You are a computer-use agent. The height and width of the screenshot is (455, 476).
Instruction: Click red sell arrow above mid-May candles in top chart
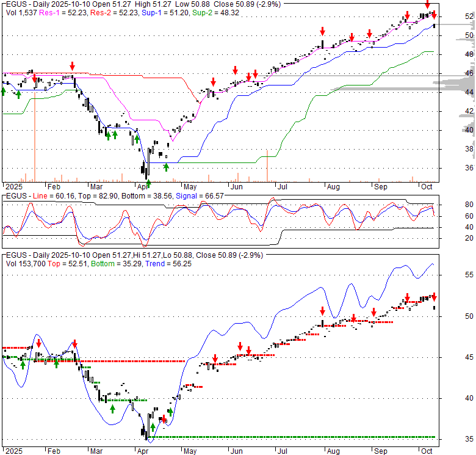tap(213, 82)
